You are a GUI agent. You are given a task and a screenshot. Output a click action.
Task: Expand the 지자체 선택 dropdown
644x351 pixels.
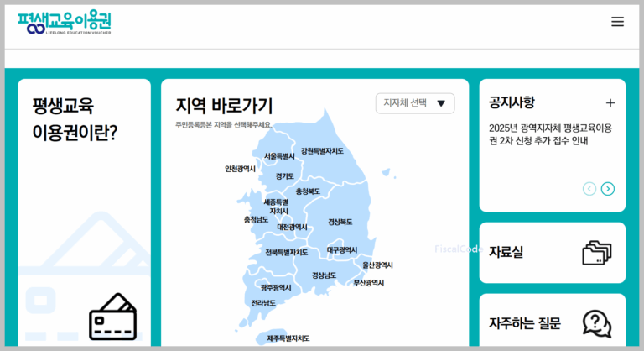(x=415, y=103)
